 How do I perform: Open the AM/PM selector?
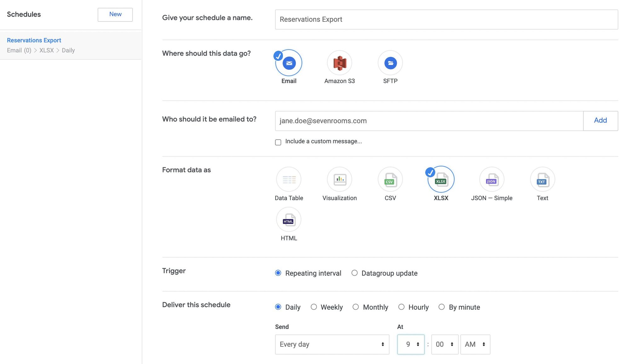point(475,344)
